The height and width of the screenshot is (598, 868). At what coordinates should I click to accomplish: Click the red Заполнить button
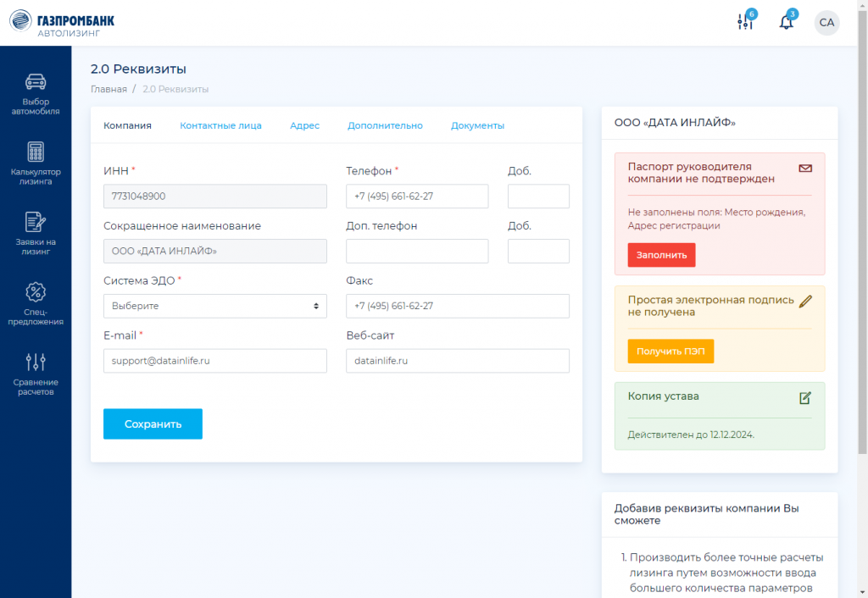pos(661,255)
